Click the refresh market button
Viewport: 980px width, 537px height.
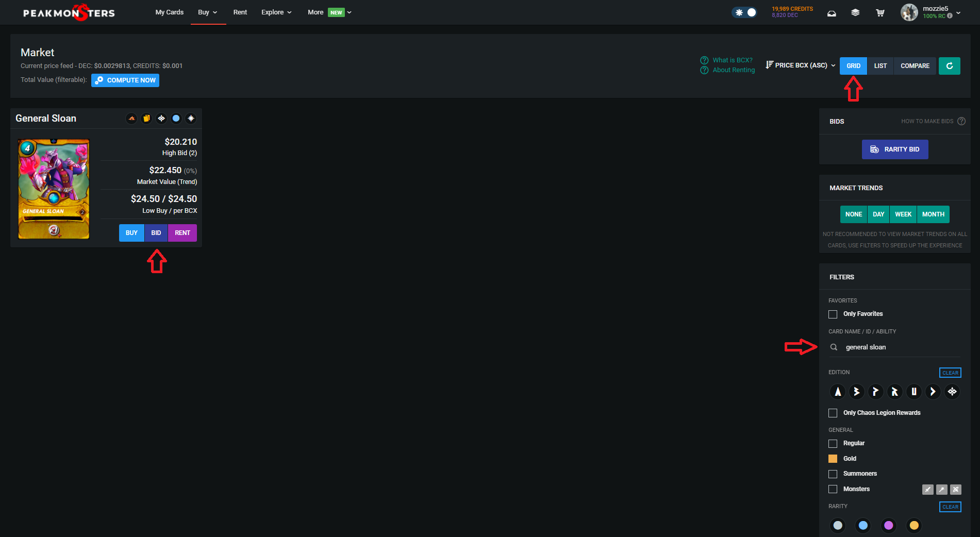[x=949, y=66]
